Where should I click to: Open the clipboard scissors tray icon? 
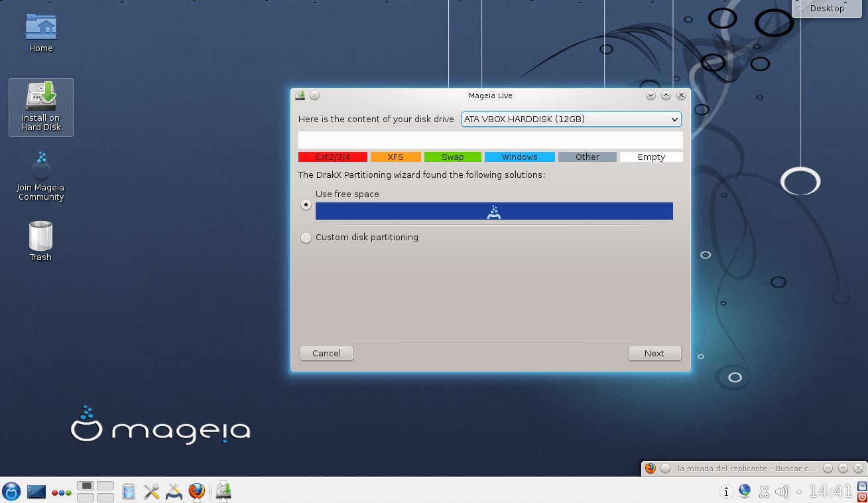764,492
